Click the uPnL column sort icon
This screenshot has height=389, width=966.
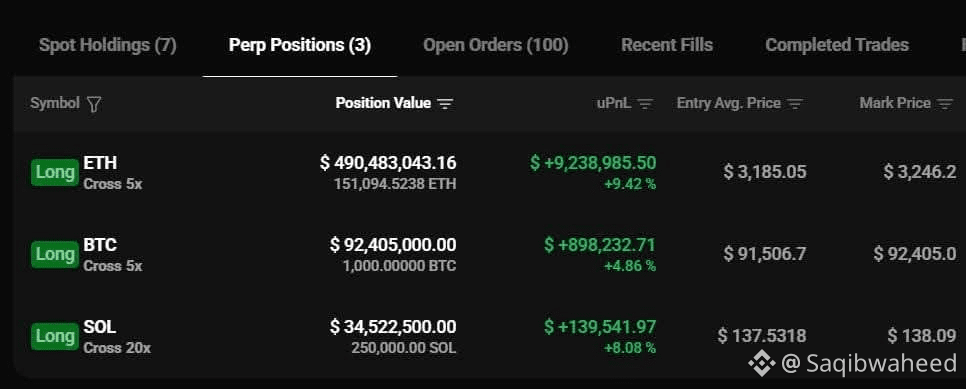[x=645, y=104]
